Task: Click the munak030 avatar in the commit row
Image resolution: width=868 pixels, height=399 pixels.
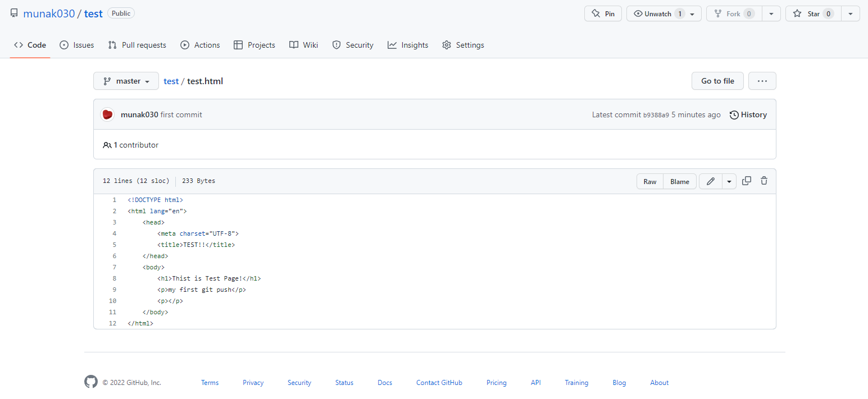Action: tap(107, 114)
